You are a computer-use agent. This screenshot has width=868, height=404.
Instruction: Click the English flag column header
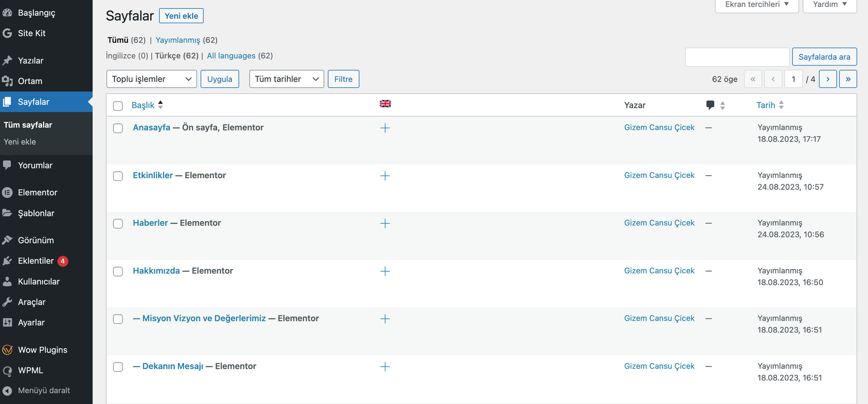coord(385,104)
